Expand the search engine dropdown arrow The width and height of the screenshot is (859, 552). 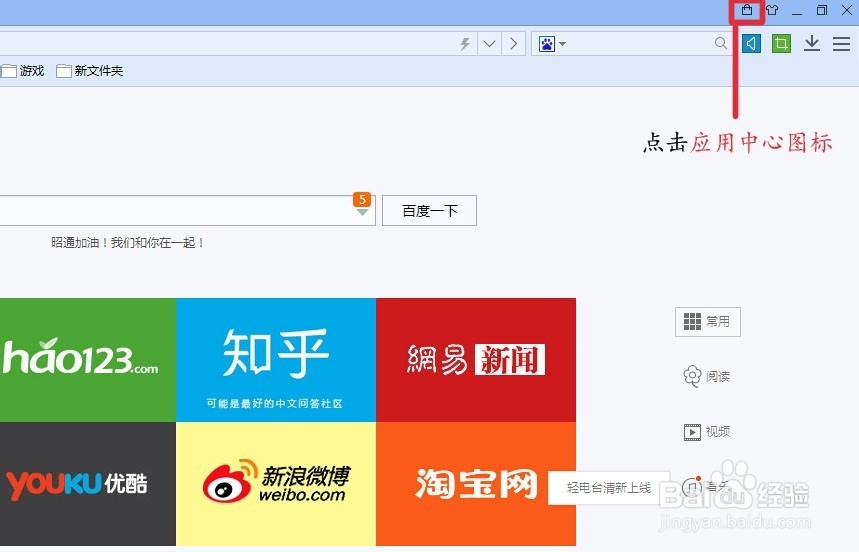(562, 43)
